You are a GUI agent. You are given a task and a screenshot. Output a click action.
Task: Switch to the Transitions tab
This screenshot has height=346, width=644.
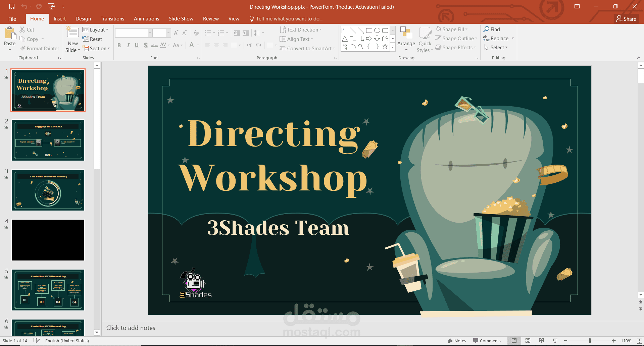coord(112,19)
